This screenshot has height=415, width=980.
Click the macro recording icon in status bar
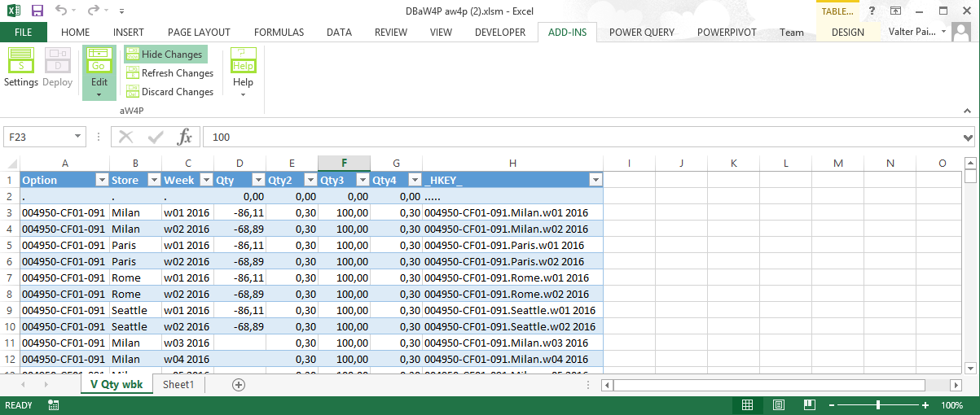pyautogui.click(x=53, y=405)
